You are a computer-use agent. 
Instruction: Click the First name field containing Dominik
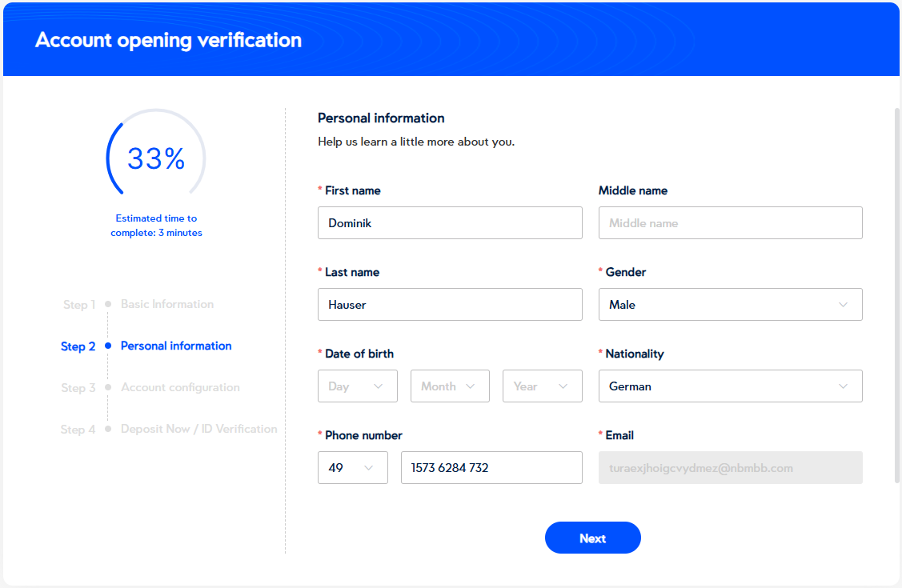coord(450,223)
